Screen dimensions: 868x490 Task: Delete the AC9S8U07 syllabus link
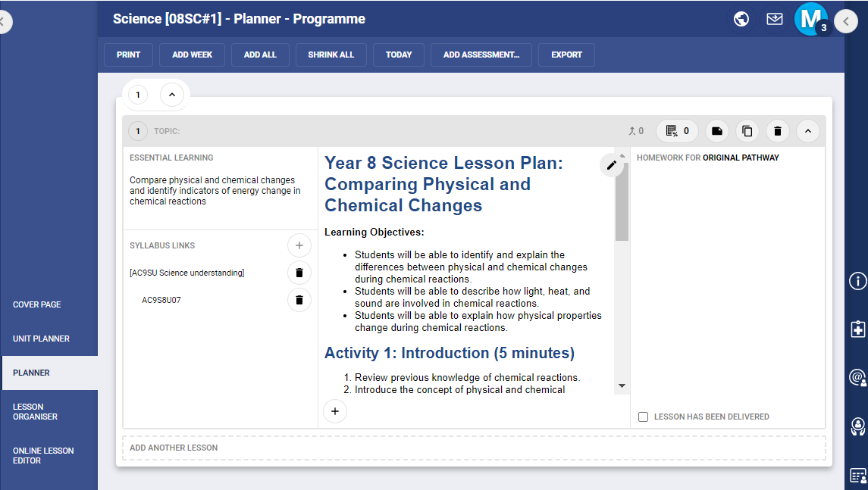pos(299,300)
